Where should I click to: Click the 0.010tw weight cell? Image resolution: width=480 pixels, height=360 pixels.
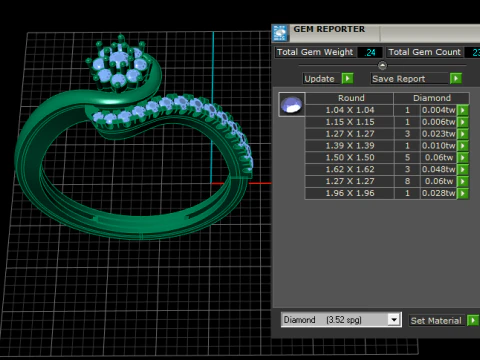[x=438, y=146]
